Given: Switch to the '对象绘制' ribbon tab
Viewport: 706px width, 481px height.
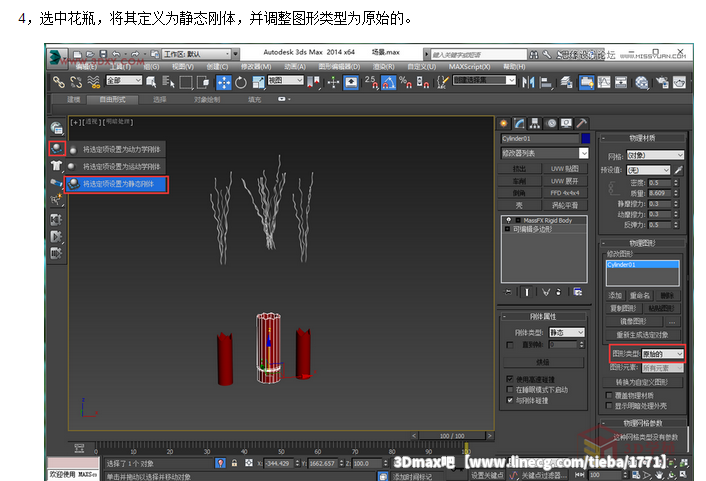Looking at the screenshot, I should [207, 99].
